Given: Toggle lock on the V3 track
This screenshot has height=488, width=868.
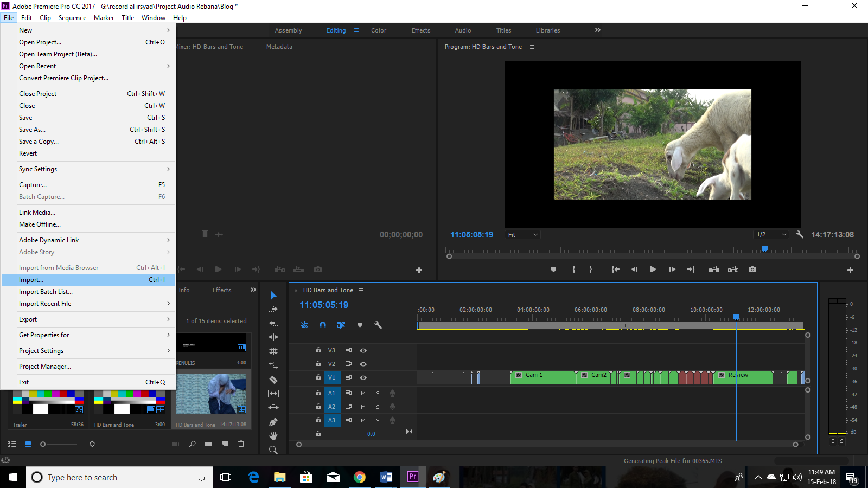Looking at the screenshot, I should tap(318, 350).
